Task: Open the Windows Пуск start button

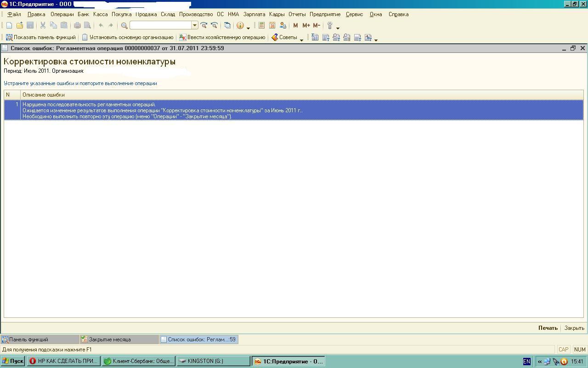Action: click(13, 361)
